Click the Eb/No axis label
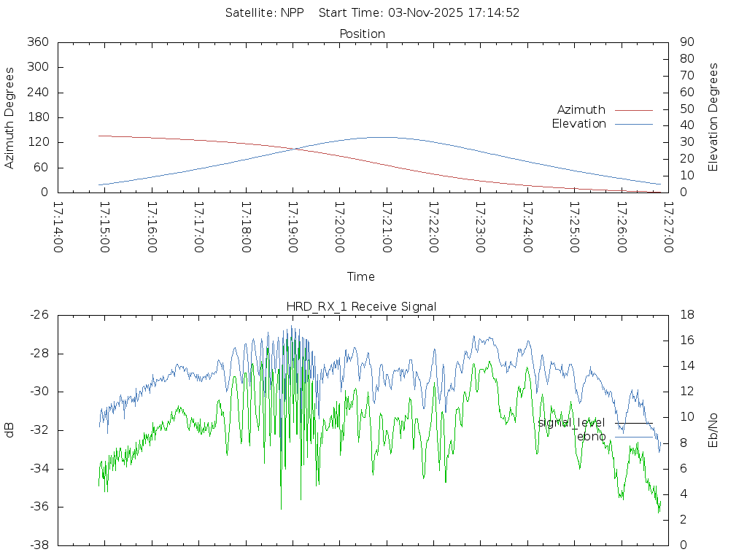747x560 pixels. tap(713, 430)
